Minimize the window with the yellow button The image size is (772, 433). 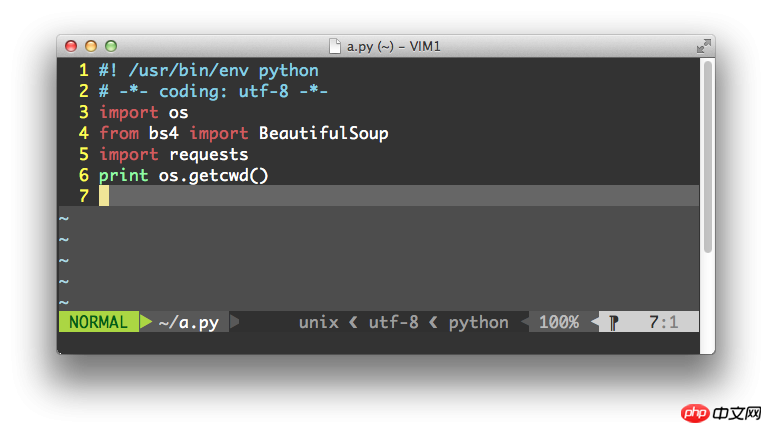coord(91,46)
